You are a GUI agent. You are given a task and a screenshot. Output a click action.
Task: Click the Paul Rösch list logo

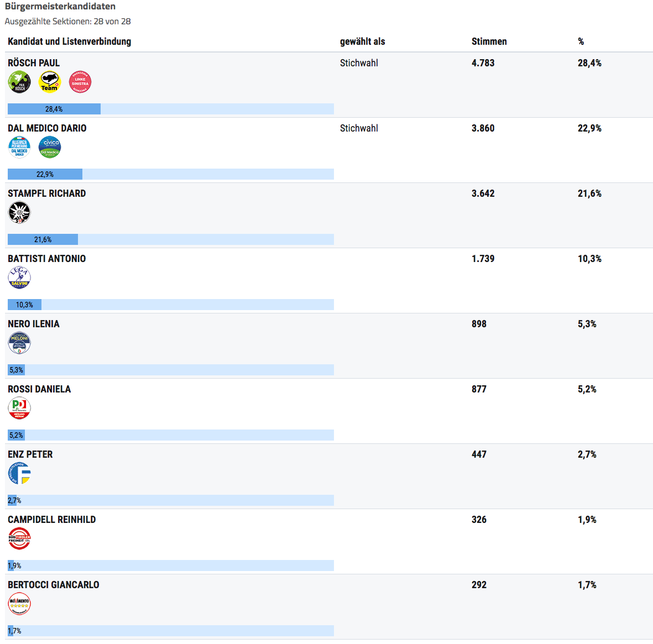coord(19,82)
